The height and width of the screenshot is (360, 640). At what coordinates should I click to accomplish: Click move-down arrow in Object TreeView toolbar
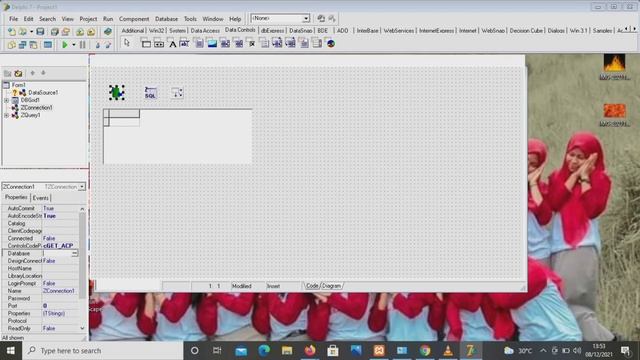(43, 73)
